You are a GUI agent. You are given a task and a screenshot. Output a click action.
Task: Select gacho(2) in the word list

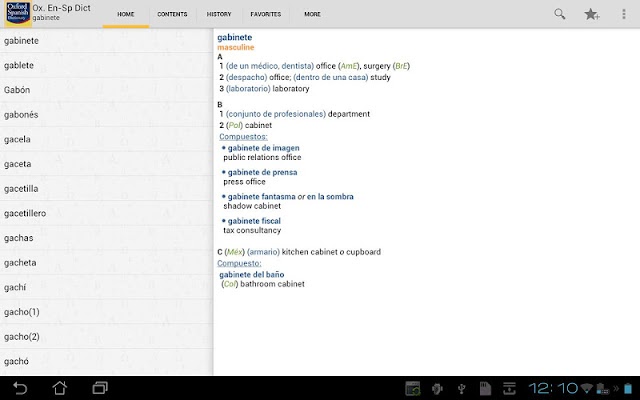point(106,337)
